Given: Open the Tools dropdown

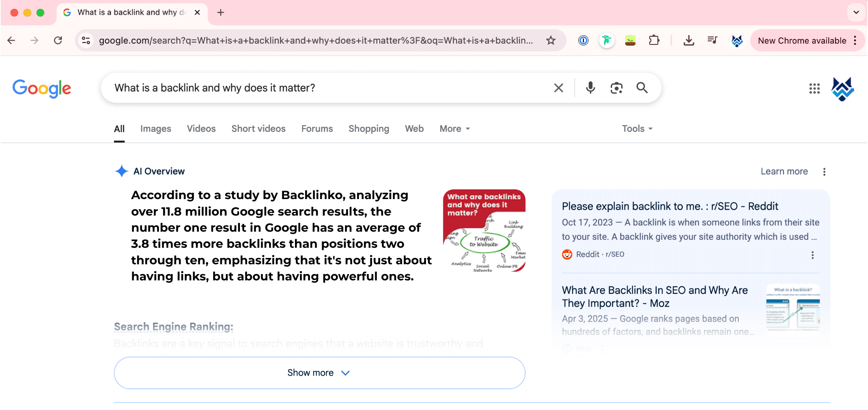Looking at the screenshot, I should coord(637,129).
